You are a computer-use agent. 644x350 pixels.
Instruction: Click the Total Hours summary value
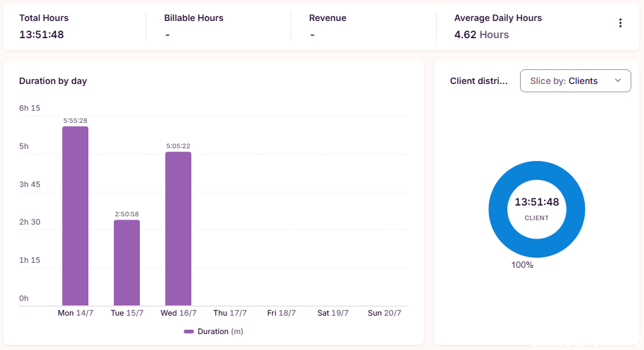click(41, 34)
